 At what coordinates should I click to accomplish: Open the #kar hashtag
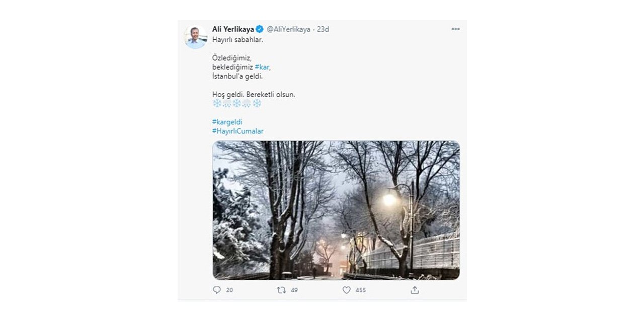click(x=262, y=67)
